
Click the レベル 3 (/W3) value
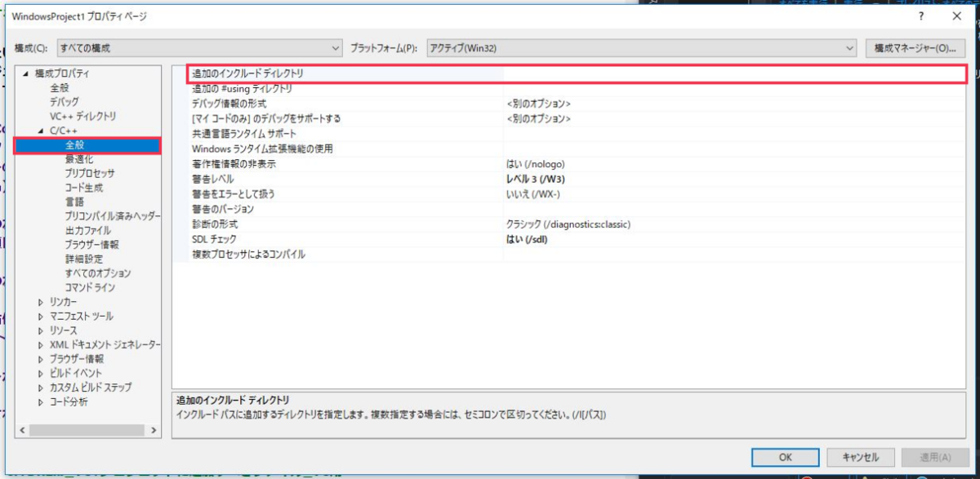pos(537,179)
